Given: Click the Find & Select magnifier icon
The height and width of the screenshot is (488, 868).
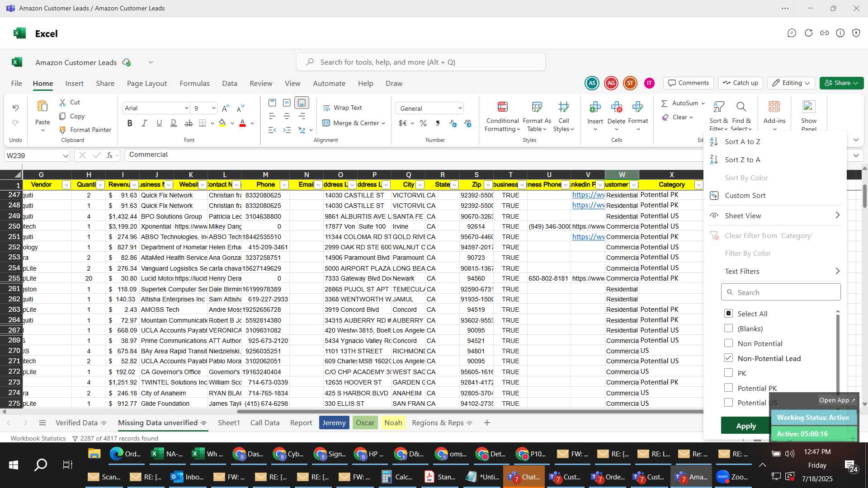Looking at the screenshot, I should tap(741, 107).
